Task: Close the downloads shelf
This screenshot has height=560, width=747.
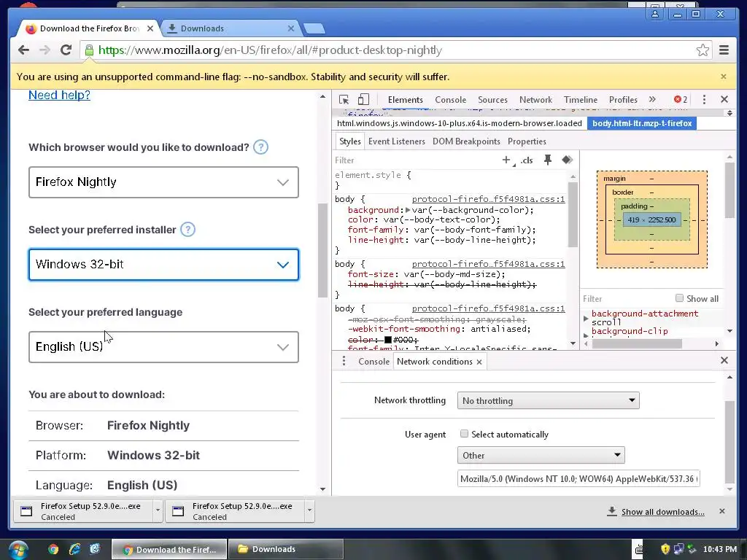Action: (x=721, y=511)
